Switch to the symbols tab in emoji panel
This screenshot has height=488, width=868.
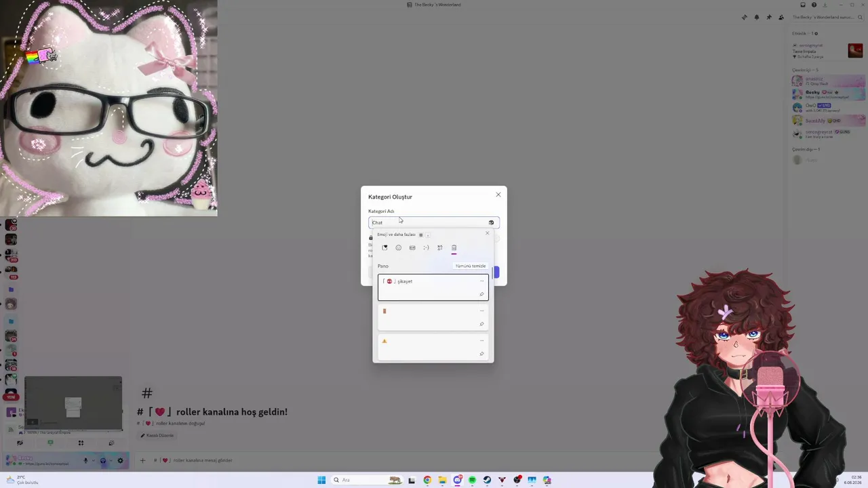[440, 247]
